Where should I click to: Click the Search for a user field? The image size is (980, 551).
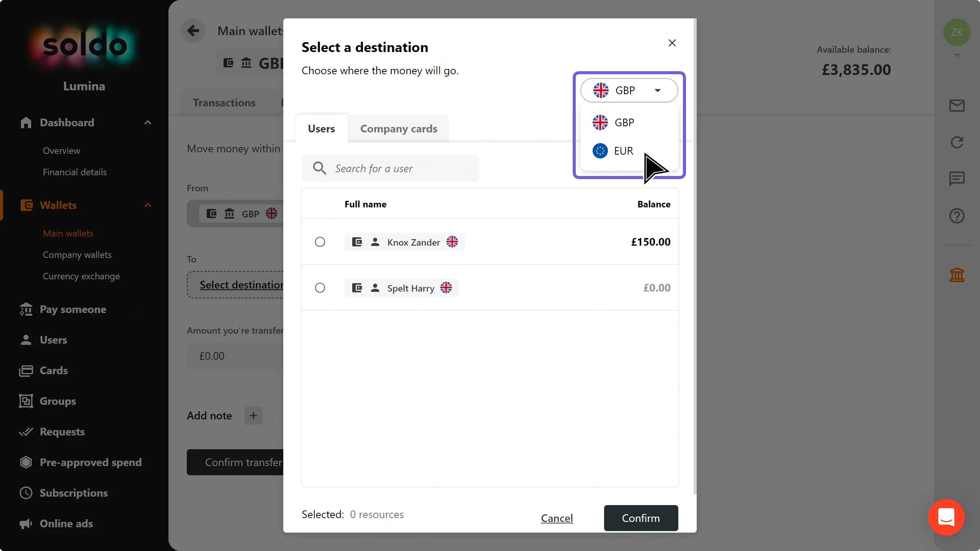[390, 168]
